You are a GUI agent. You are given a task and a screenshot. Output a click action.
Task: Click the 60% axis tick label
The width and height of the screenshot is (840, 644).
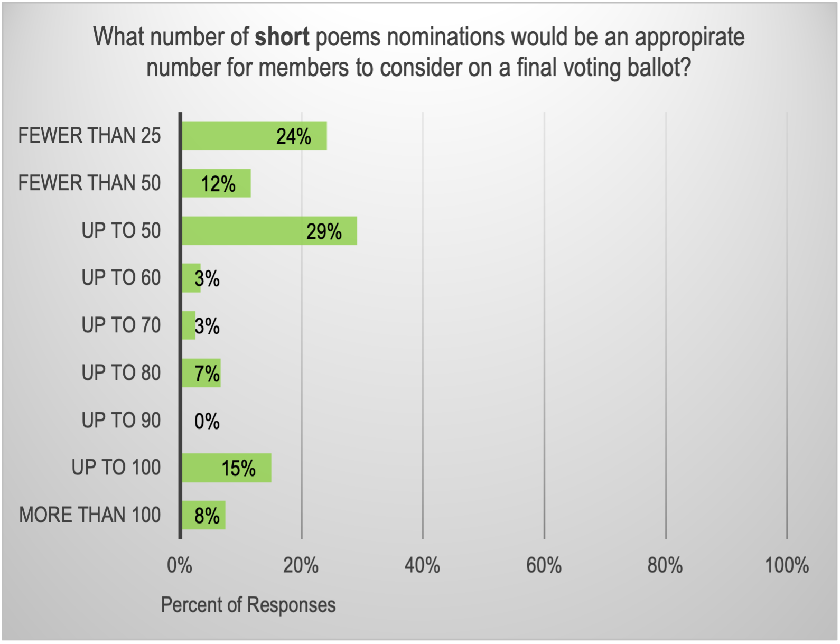tap(544, 566)
